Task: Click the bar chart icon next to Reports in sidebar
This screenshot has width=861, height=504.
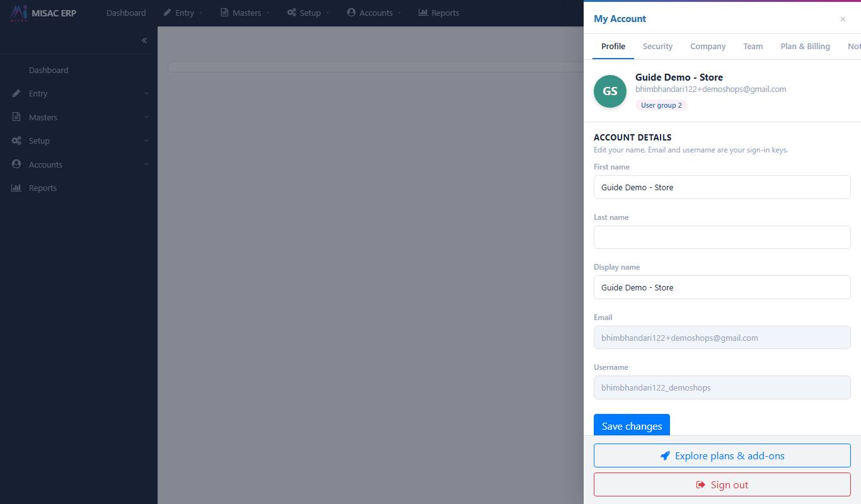Action: [16, 188]
